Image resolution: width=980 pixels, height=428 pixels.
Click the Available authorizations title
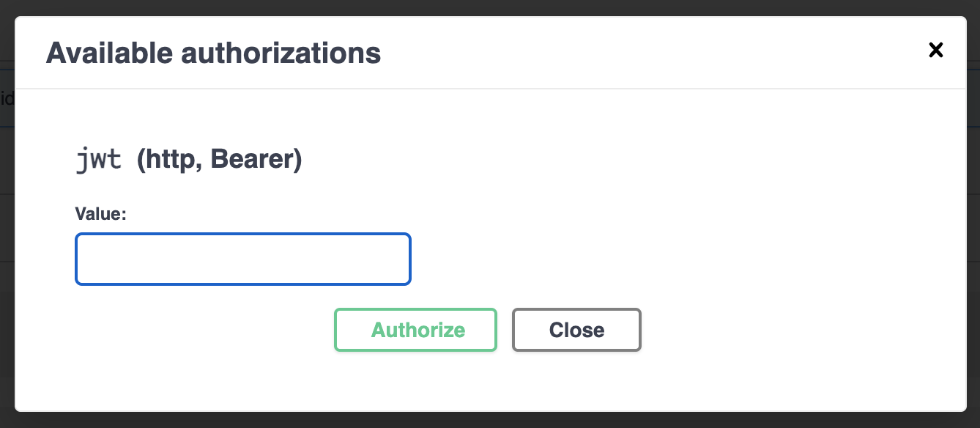pyautogui.click(x=214, y=53)
